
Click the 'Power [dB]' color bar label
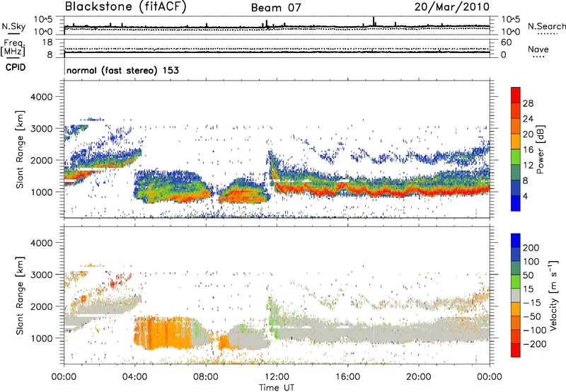pyautogui.click(x=540, y=149)
